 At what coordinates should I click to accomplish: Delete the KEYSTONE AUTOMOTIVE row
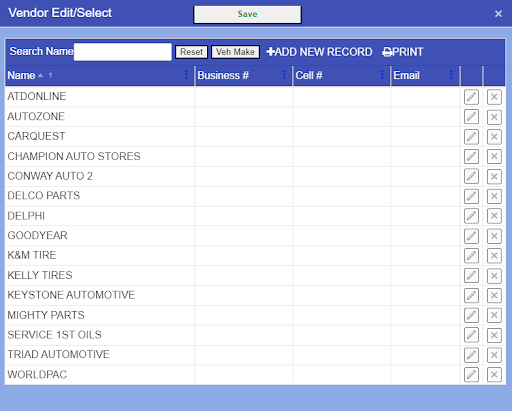pos(494,295)
